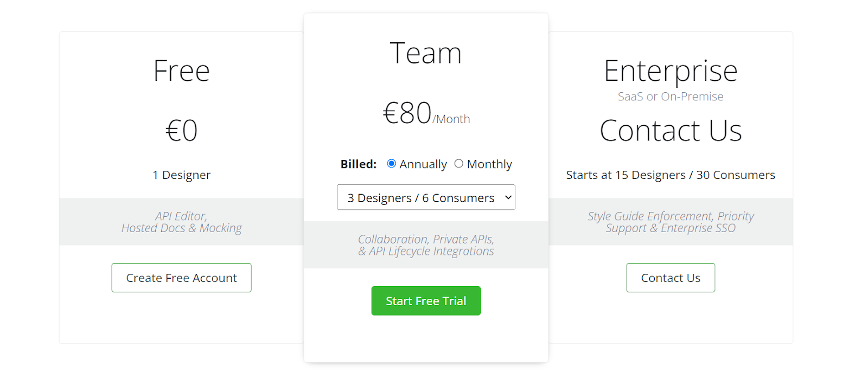Click Starts at 15 Designers text
Image resolution: width=868 pixels, height=392 pixels.
coord(671,175)
